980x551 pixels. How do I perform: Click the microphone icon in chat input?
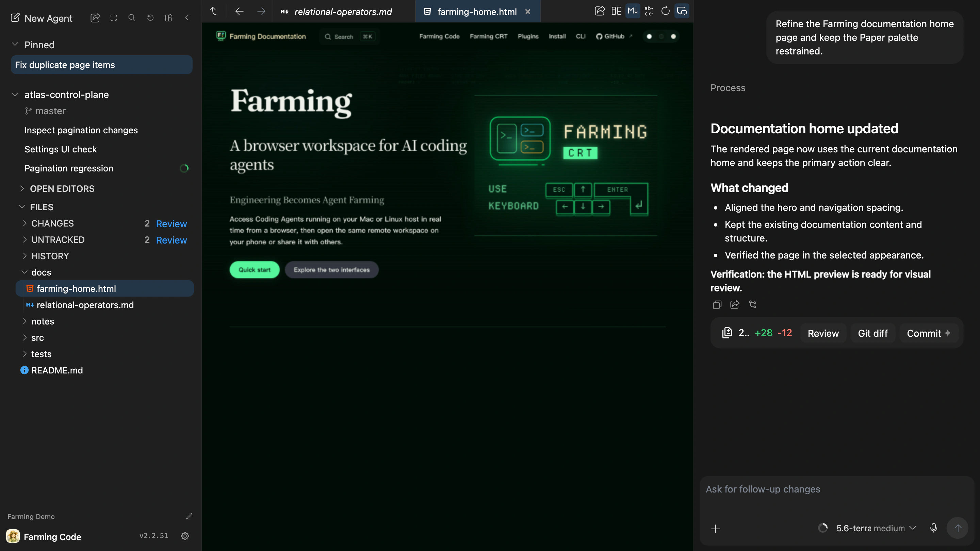click(x=934, y=528)
